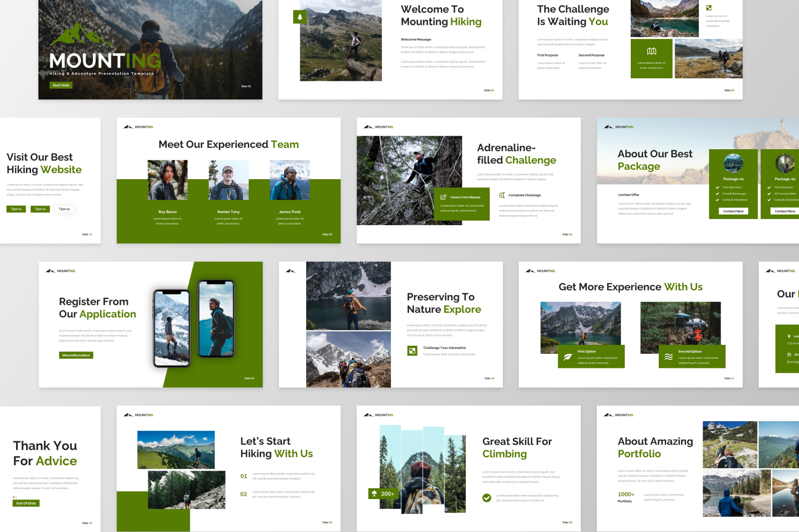Select the Type 02 option on Hiking Website slide
This screenshot has width=799, height=532.
point(40,209)
